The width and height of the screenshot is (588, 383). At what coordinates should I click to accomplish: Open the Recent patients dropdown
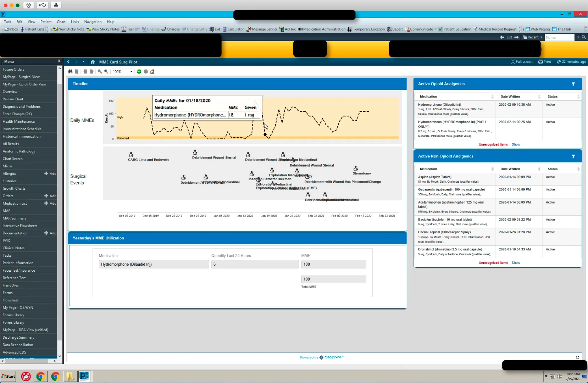533,37
